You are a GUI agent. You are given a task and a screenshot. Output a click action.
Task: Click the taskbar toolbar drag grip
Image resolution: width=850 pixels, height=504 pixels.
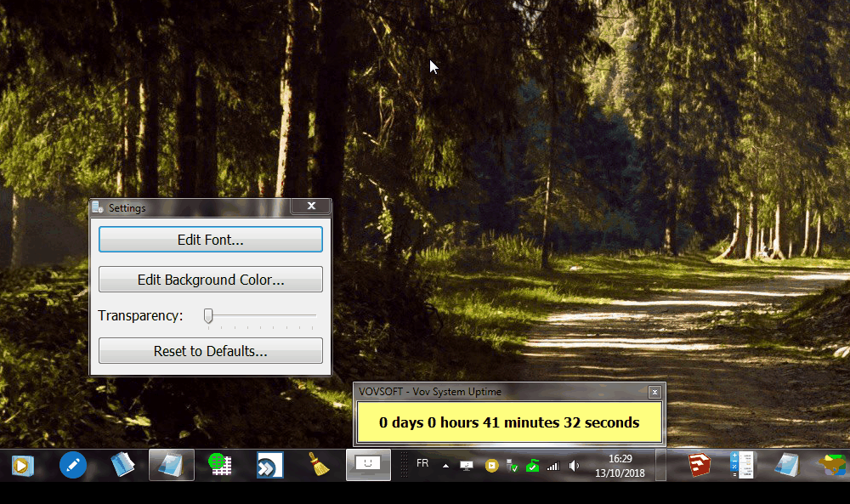coord(404,465)
